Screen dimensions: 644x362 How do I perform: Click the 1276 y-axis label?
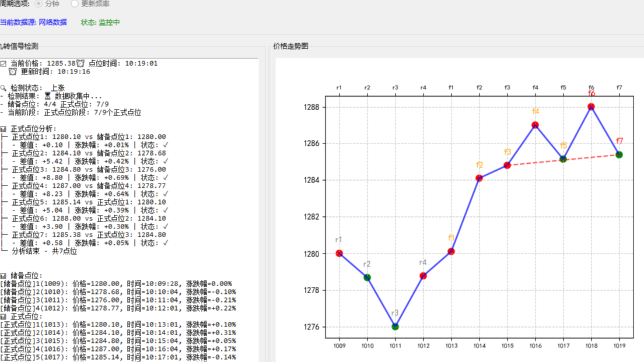[311, 327]
